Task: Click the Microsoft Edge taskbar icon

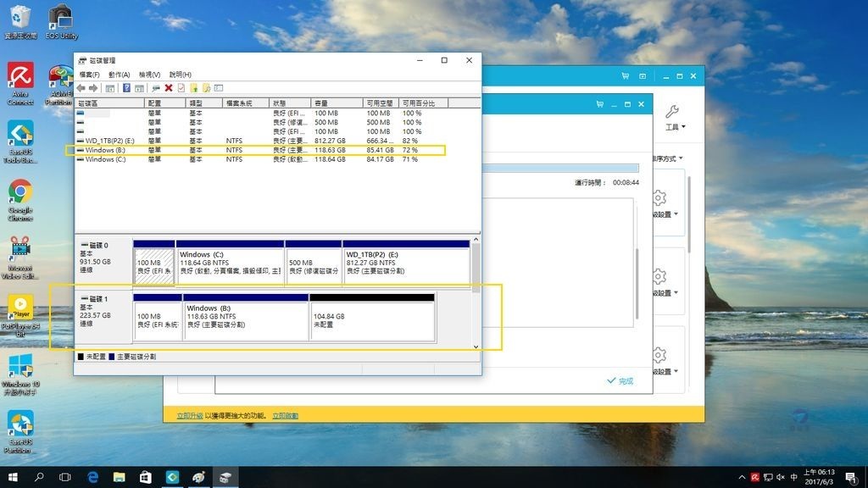Action: click(x=92, y=478)
